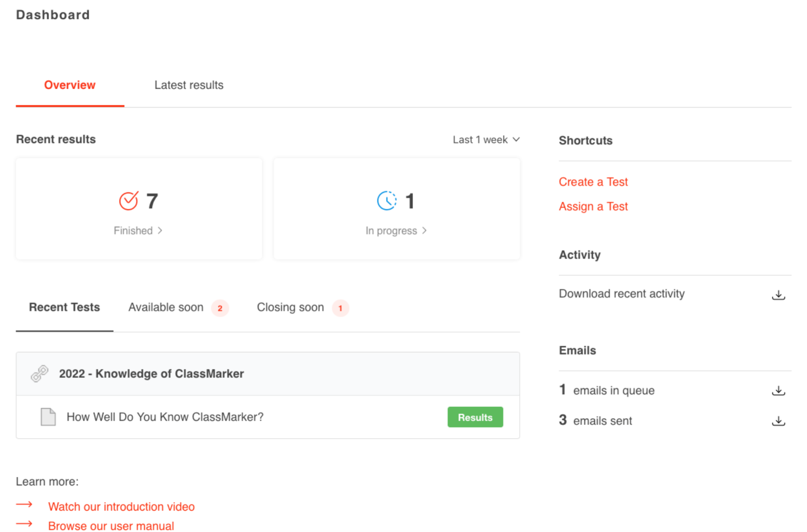Image resolution: width=807 pixels, height=532 pixels.
Task: Click Create a Test shortcut
Action: [x=593, y=182]
